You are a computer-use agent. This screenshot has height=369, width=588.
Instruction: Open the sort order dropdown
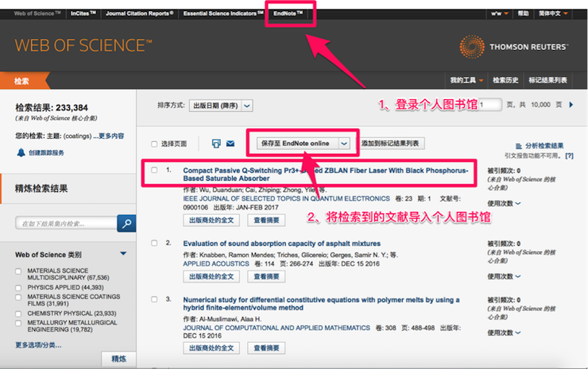coord(221,106)
